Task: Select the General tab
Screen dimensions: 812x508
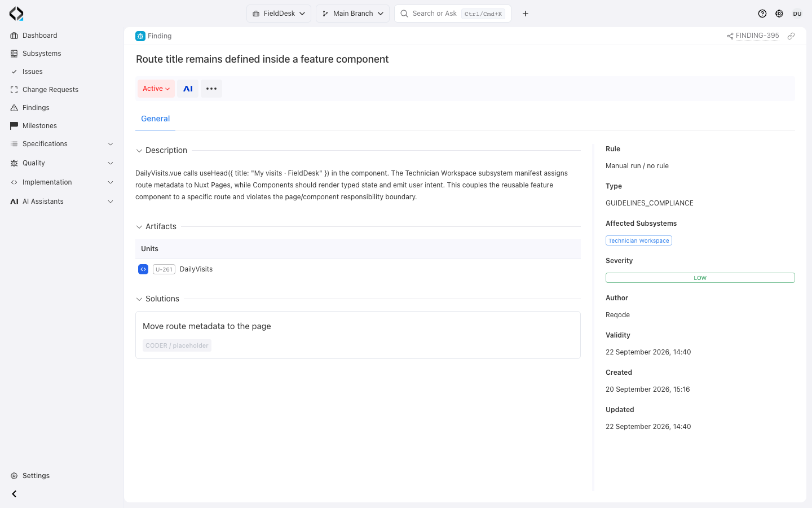Action: pyautogui.click(x=155, y=119)
